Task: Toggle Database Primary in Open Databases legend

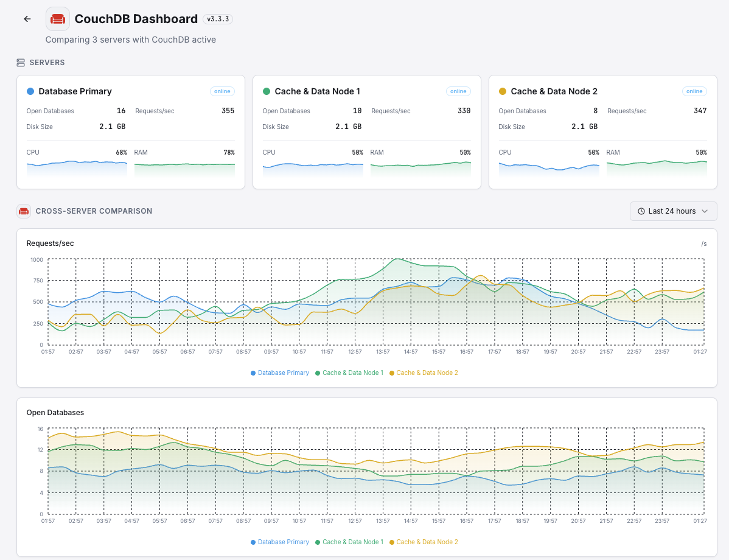Action: [x=280, y=542]
